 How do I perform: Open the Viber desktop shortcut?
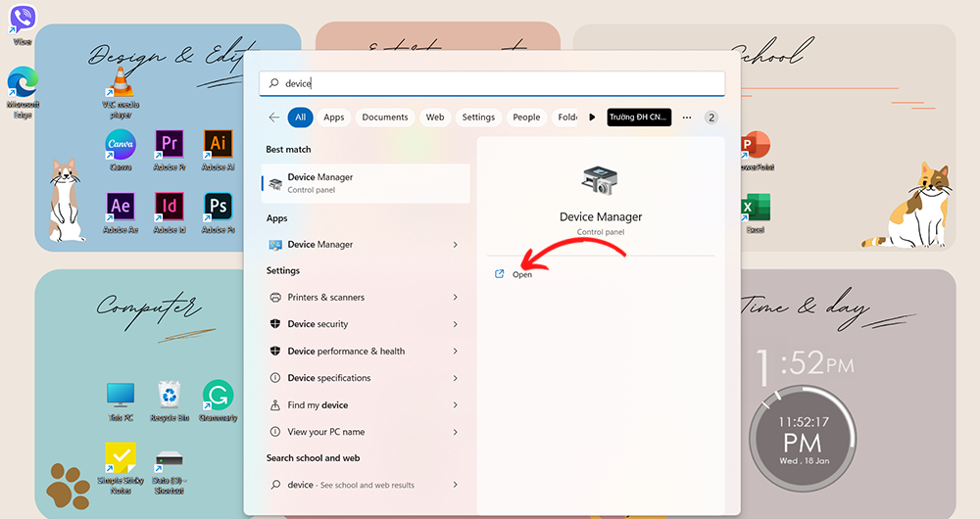pyautogui.click(x=23, y=24)
